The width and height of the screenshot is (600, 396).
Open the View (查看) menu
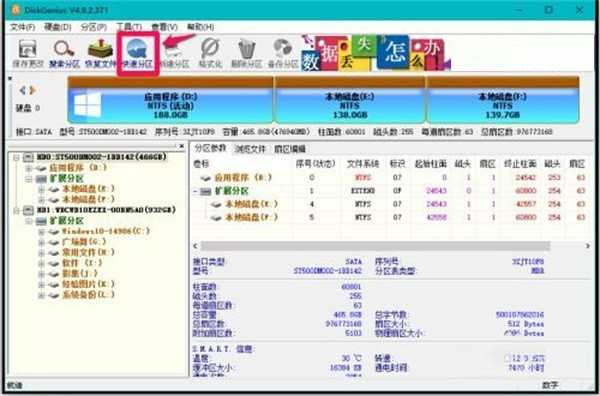165,27
